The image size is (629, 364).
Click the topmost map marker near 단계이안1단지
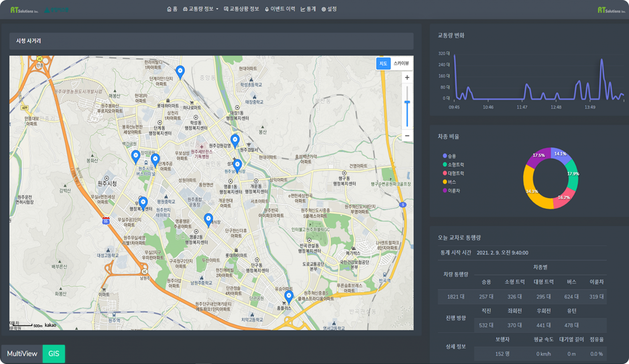(180, 72)
